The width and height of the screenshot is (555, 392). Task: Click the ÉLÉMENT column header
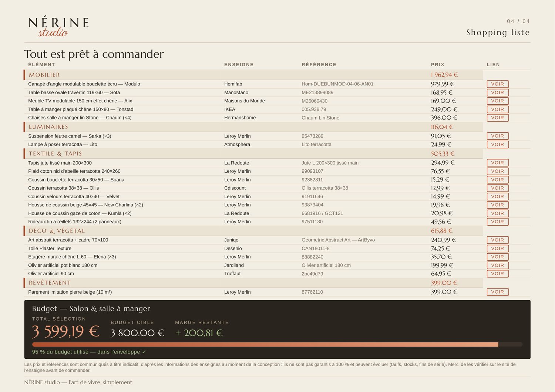coord(41,64)
